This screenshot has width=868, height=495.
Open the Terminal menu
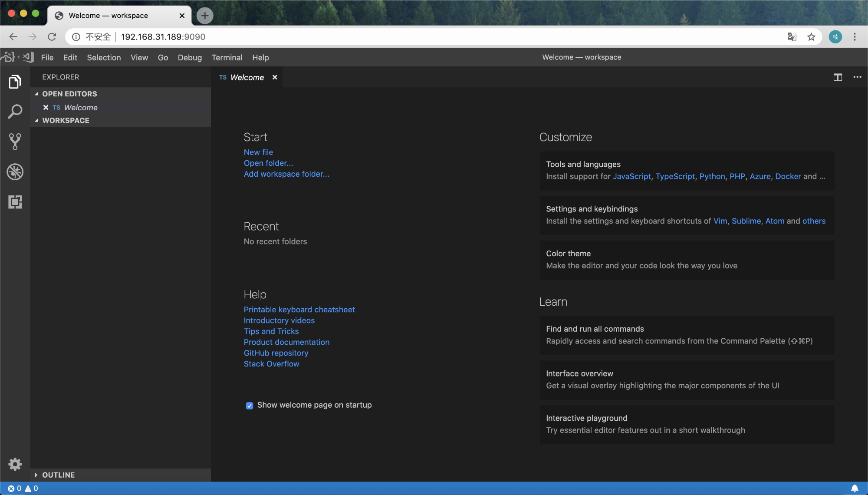click(227, 57)
